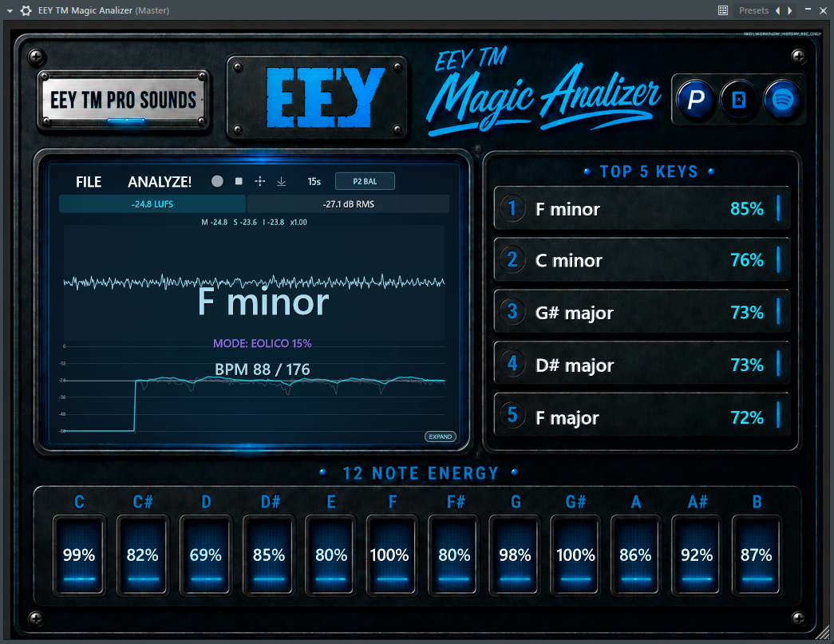The image size is (834, 644).
Task: Click the A# note energy meter showing 92%
Action: [697, 554]
